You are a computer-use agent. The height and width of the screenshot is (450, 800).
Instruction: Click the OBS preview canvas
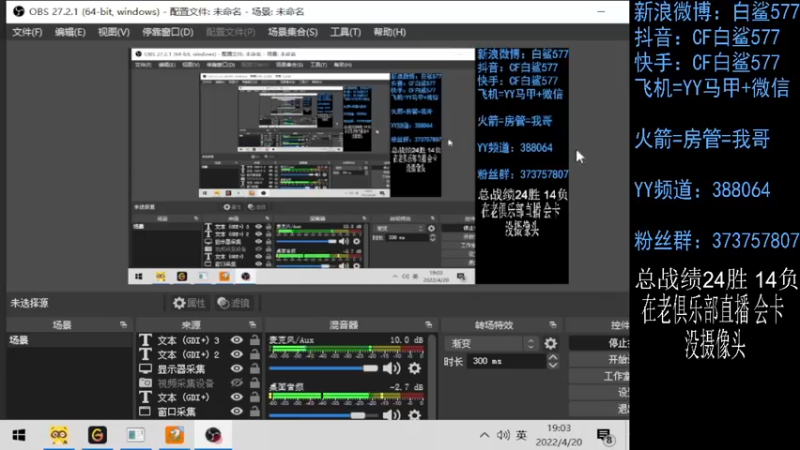(348, 166)
